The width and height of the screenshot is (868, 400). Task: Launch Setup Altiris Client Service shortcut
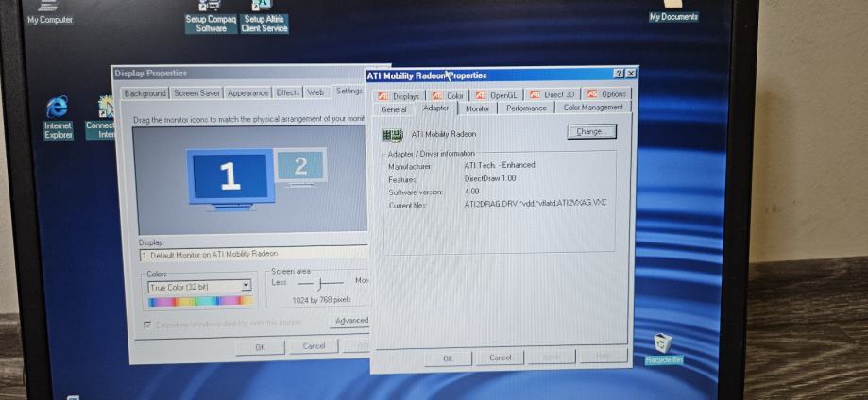(x=264, y=17)
